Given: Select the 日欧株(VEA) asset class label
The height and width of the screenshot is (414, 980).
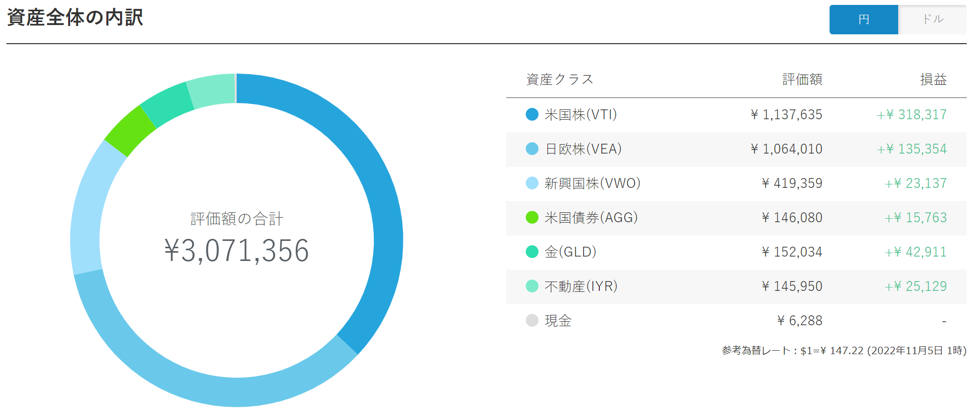Looking at the screenshot, I should [583, 149].
